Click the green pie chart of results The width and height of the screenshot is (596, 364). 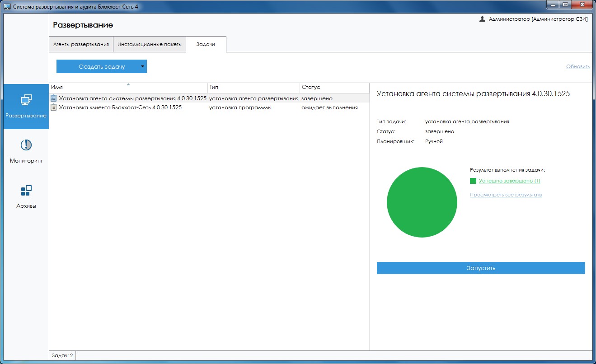pyautogui.click(x=422, y=202)
